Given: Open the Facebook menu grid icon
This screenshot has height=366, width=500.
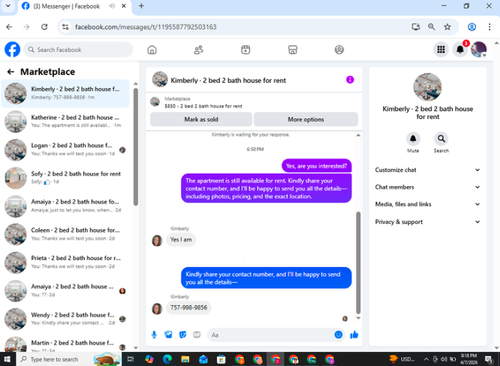Looking at the screenshot, I should click(x=441, y=50).
